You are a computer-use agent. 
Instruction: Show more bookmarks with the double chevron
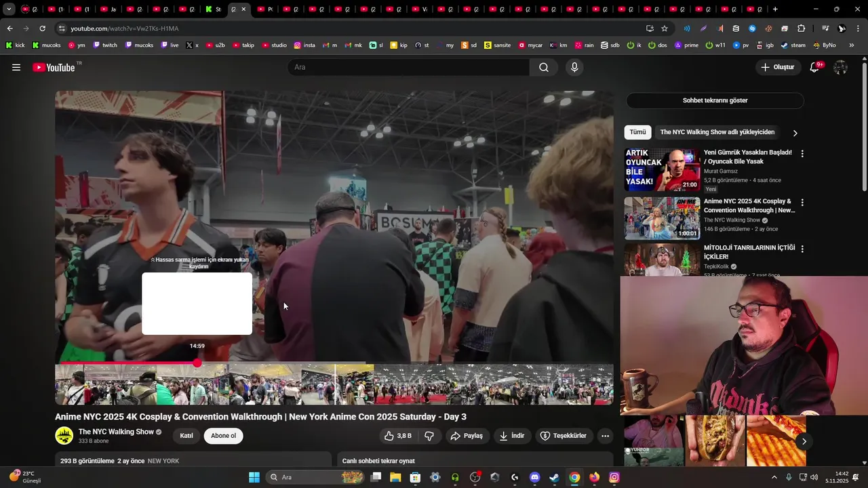pyautogui.click(x=852, y=45)
